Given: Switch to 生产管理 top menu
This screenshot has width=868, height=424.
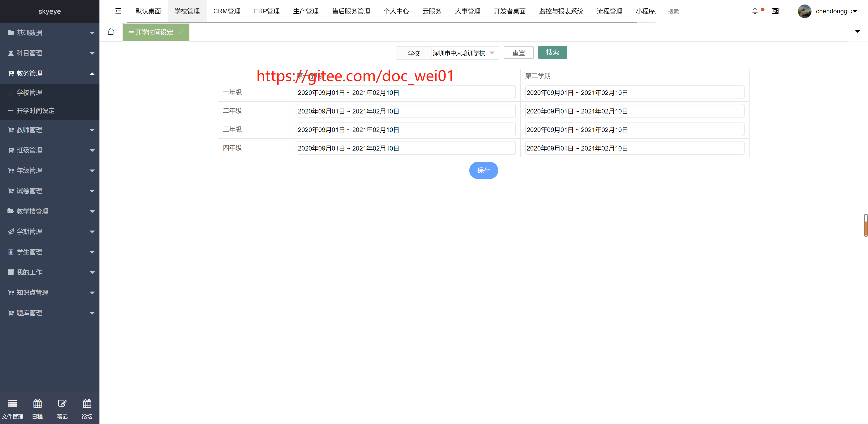Looking at the screenshot, I should click(306, 11).
